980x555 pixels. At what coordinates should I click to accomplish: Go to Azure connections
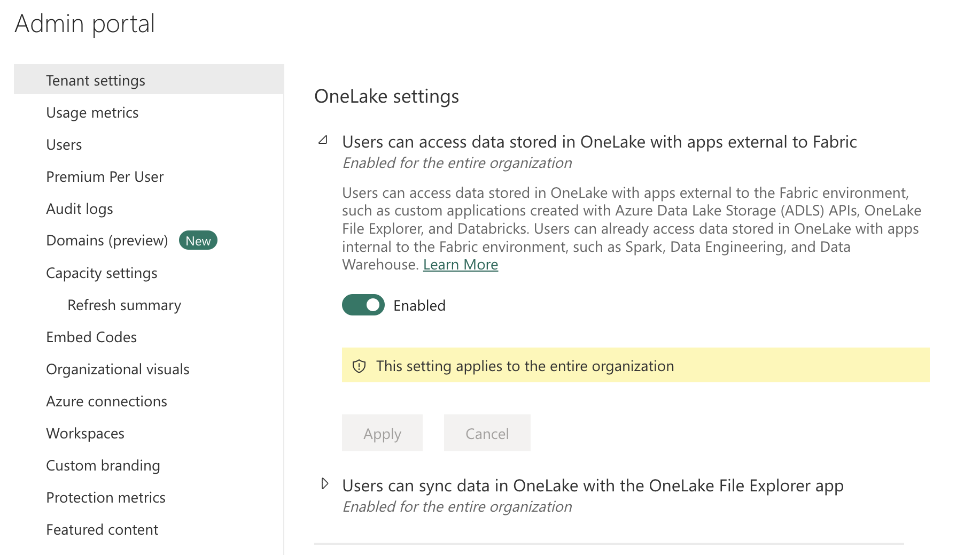pos(106,401)
